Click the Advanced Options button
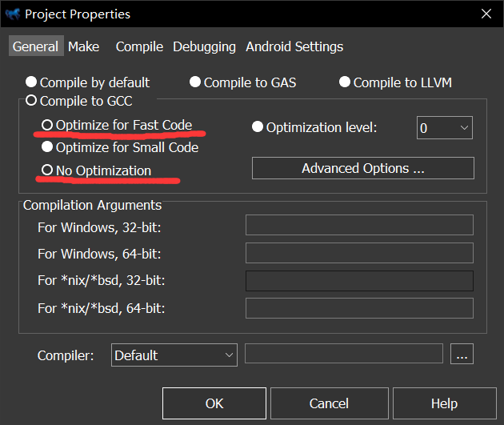The image size is (504, 425). tap(363, 168)
